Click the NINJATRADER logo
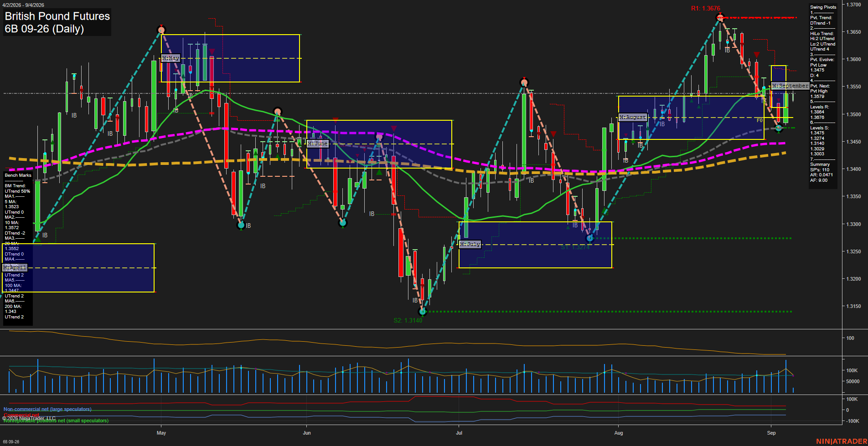The height and width of the screenshot is (446, 868). [x=842, y=441]
